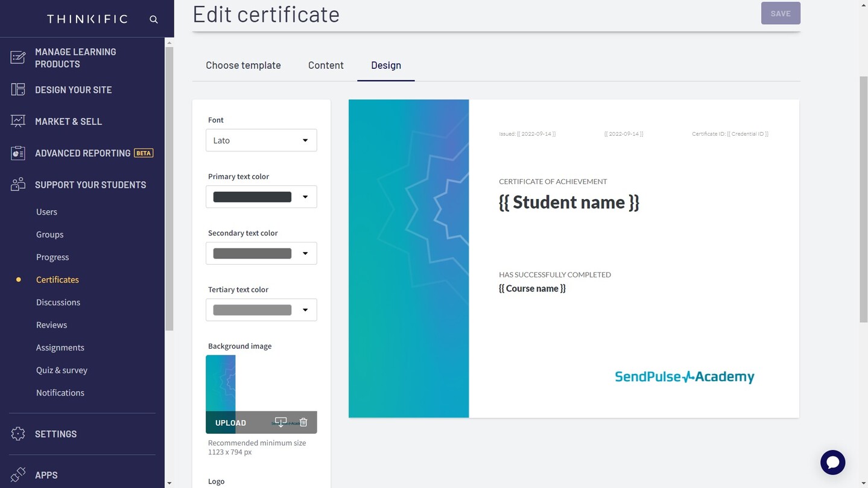Open the Font dropdown showing Lato
The height and width of the screenshot is (488, 868).
[x=261, y=141]
